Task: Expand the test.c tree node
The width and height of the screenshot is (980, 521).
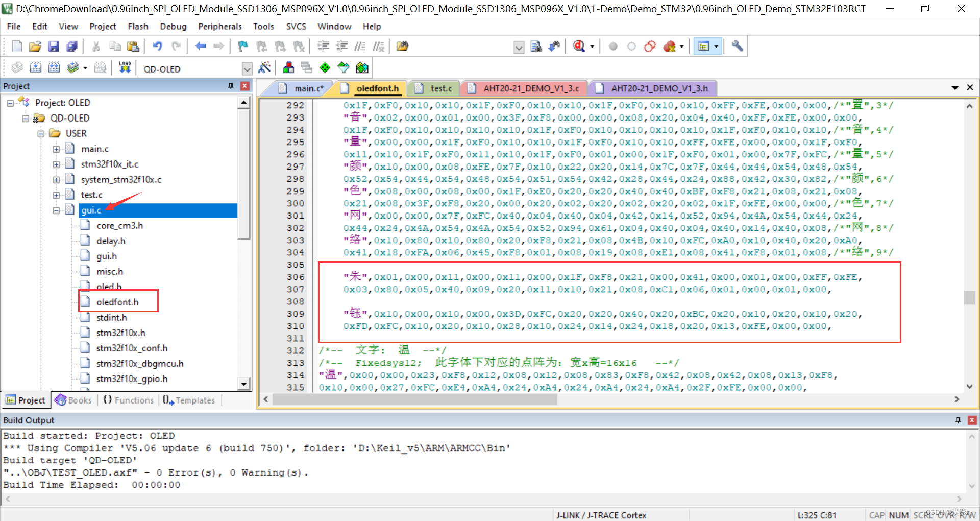Action: [x=56, y=195]
